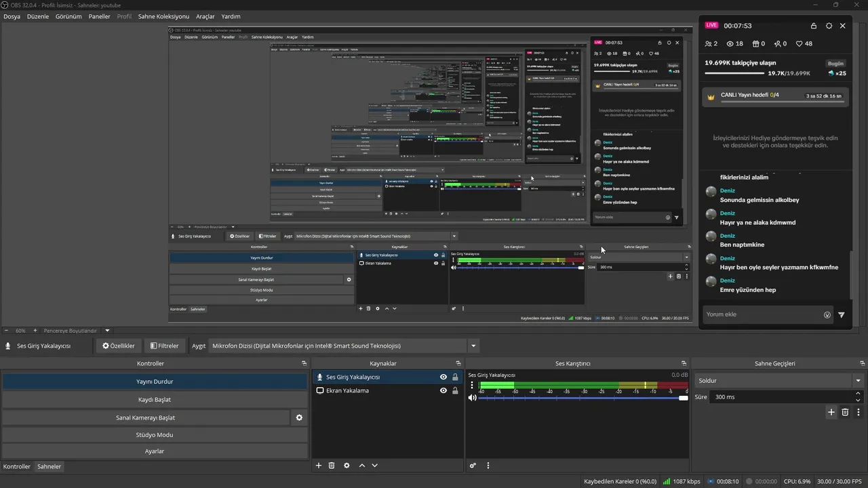Click the live chat window scrollbar
The height and width of the screenshot is (488, 868).
pos(850,274)
